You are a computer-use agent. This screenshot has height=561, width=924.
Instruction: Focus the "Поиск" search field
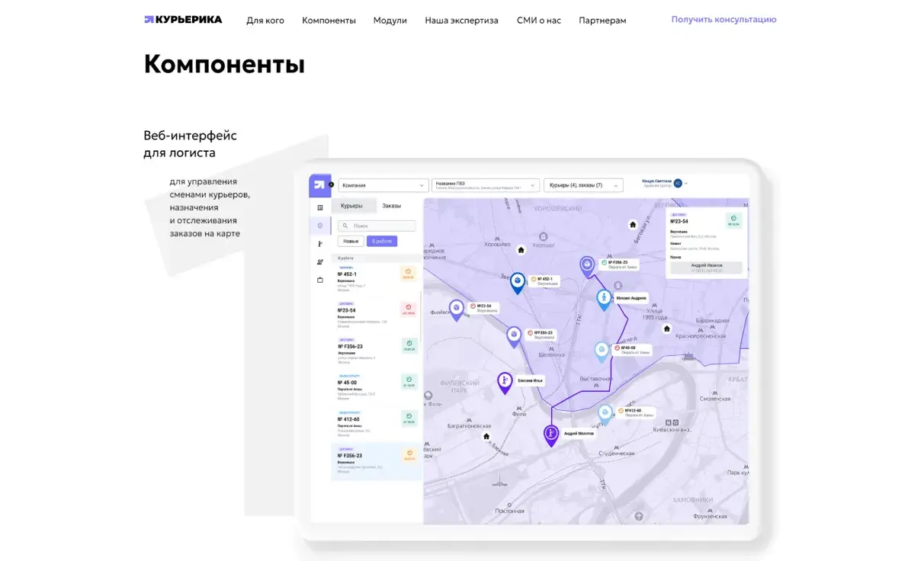pos(377,226)
